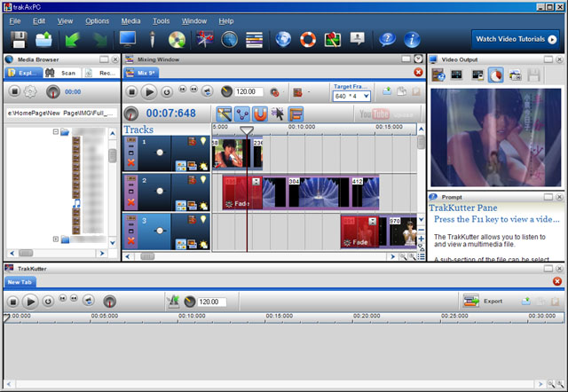The height and width of the screenshot is (392, 568).
Task: Click the monitor icon in main toolbar
Action: coord(128,39)
